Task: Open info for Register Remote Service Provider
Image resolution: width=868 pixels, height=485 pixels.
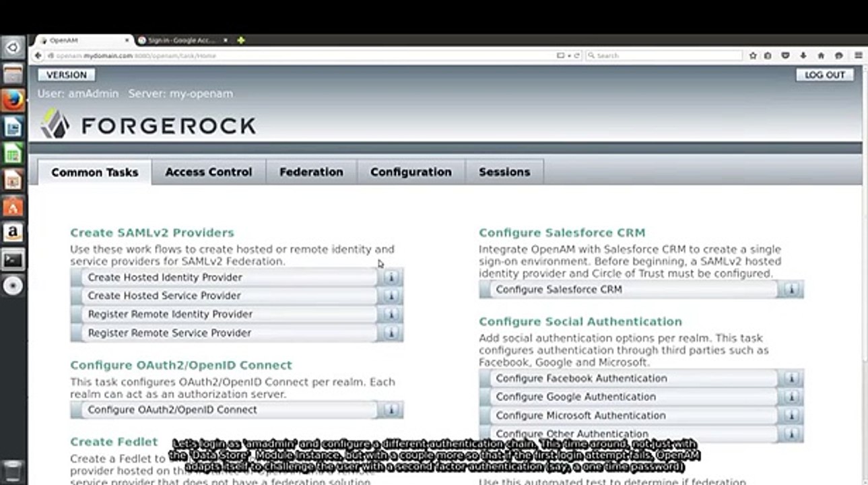Action: (x=391, y=333)
